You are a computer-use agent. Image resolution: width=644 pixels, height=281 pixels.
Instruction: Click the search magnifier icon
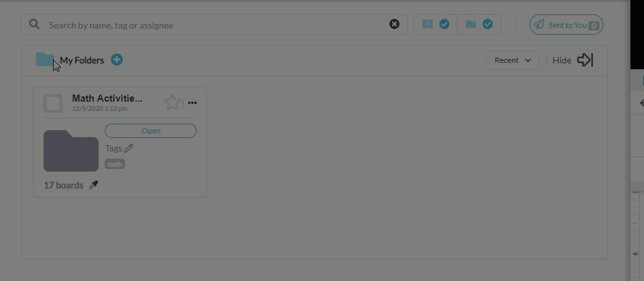coord(34,24)
